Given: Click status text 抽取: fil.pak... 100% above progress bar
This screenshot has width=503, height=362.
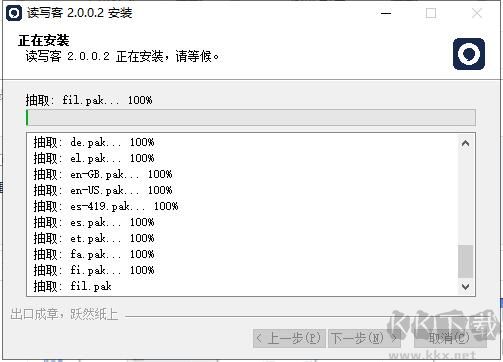Looking at the screenshot, I should tap(89, 100).
